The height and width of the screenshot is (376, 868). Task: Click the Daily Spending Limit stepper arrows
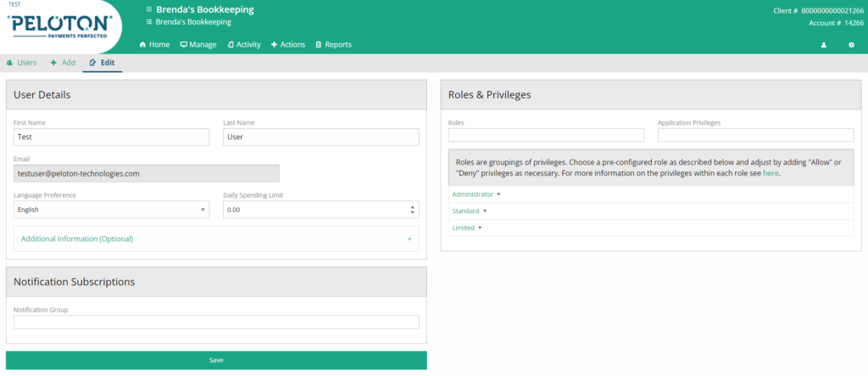click(x=412, y=210)
